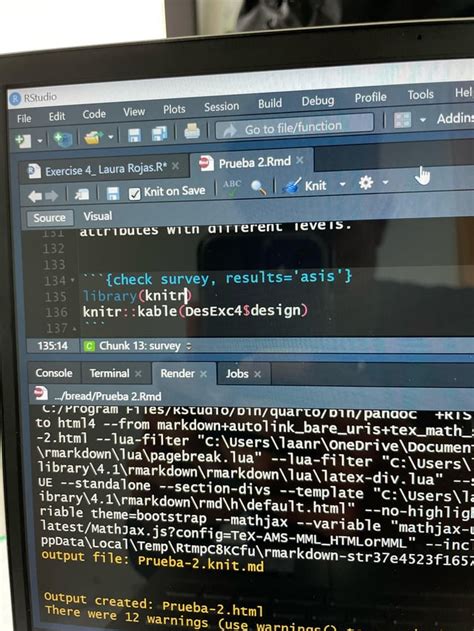The width and height of the screenshot is (474, 631).
Task: Close the Exercise 4_ Laura Rojas.R tab
Action: click(175, 166)
